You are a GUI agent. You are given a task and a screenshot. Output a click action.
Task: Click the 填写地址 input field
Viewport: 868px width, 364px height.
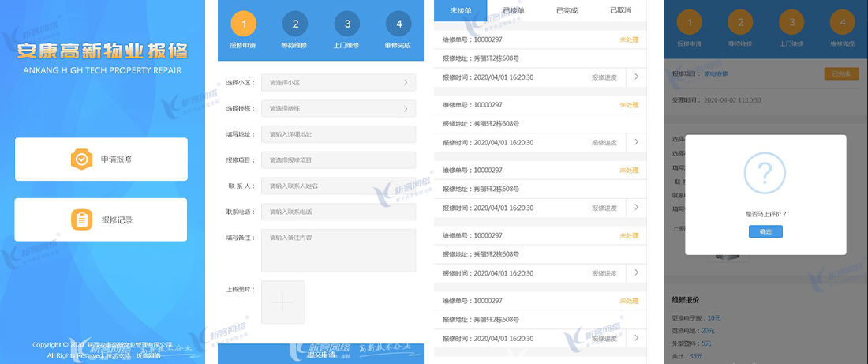338,134
